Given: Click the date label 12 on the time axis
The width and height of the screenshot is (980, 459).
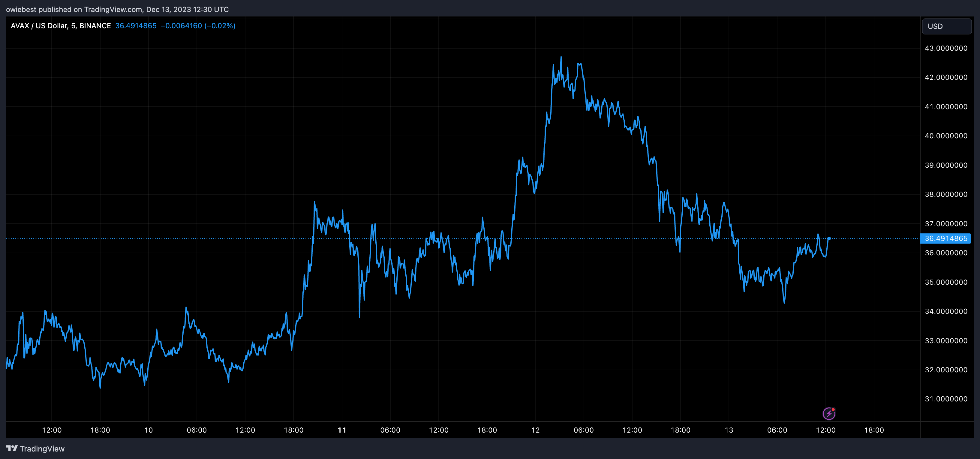Looking at the screenshot, I should tap(535, 430).
